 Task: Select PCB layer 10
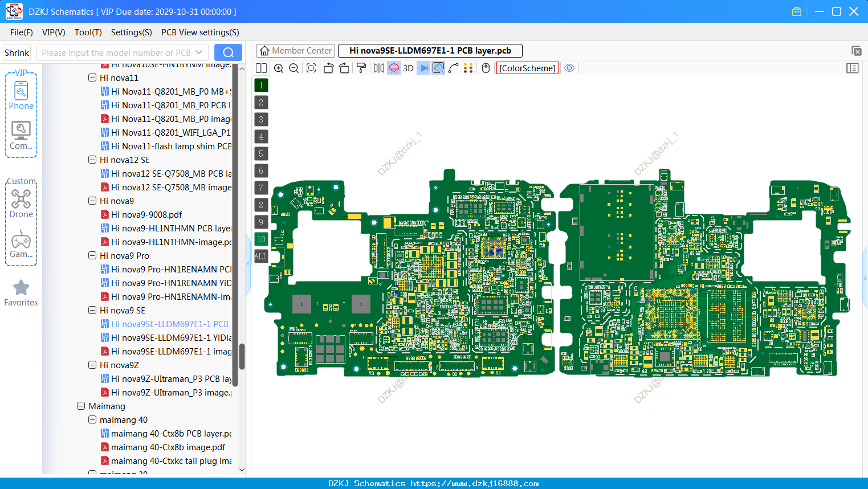tap(261, 239)
